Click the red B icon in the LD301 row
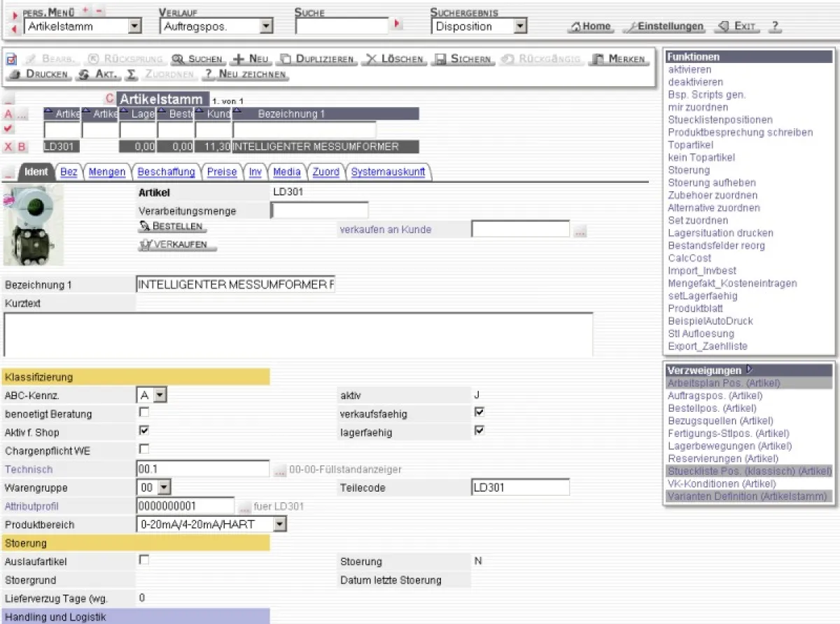The height and width of the screenshot is (624, 840). [x=21, y=146]
